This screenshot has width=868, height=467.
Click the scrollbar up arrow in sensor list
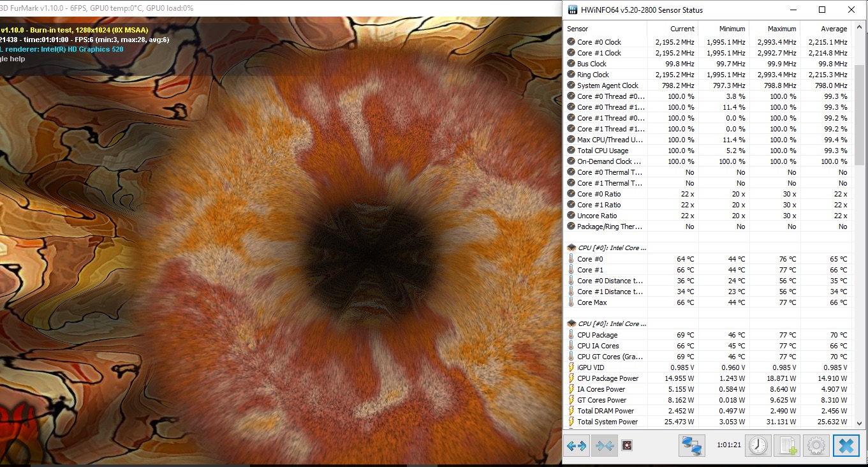coord(858,27)
